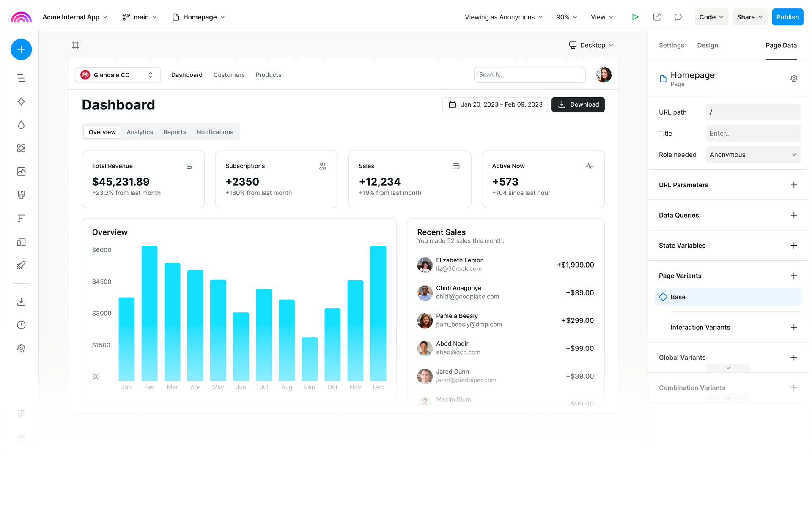The width and height of the screenshot is (812, 530).
Task: Click the Publish button
Action: 787,17
